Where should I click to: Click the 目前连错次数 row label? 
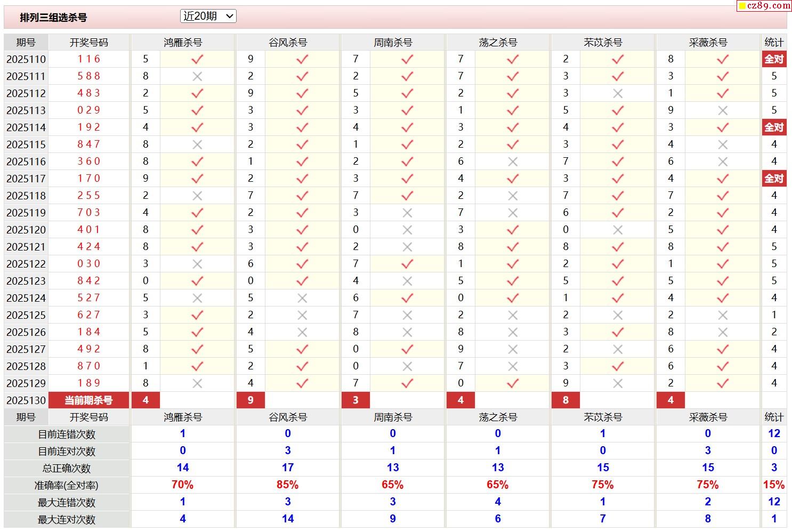pyautogui.click(x=67, y=434)
